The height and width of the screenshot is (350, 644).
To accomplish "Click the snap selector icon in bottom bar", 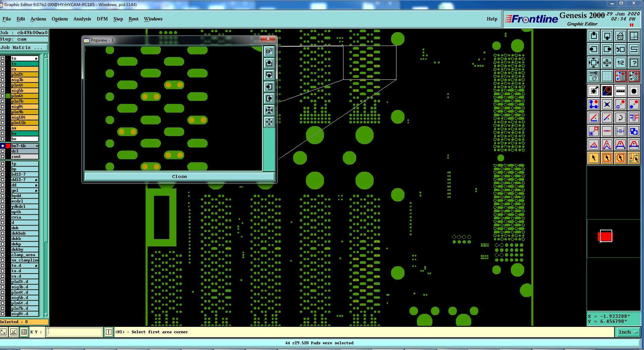I will point(24,332).
